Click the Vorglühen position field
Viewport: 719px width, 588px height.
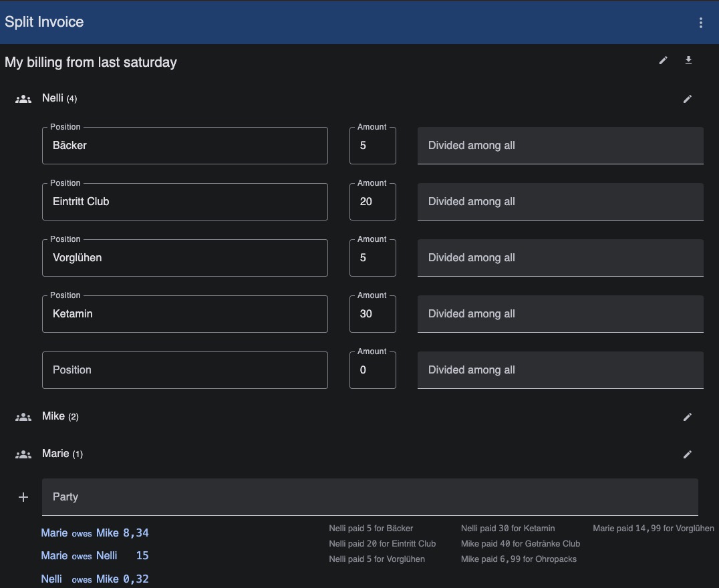[184, 258]
